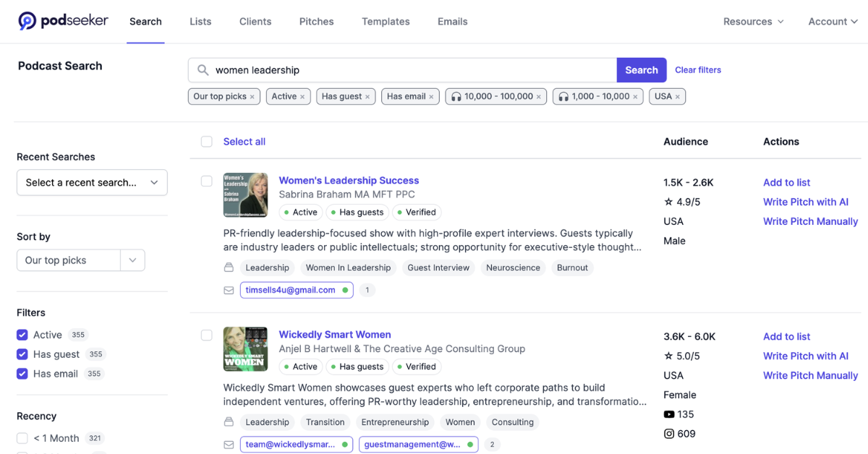Click the Podseeker logo icon
Screen dimensions: 868x454
pyautogui.click(x=27, y=21)
